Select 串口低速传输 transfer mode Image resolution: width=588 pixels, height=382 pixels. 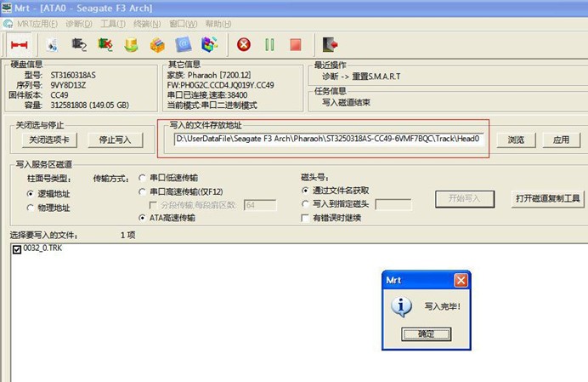point(143,179)
